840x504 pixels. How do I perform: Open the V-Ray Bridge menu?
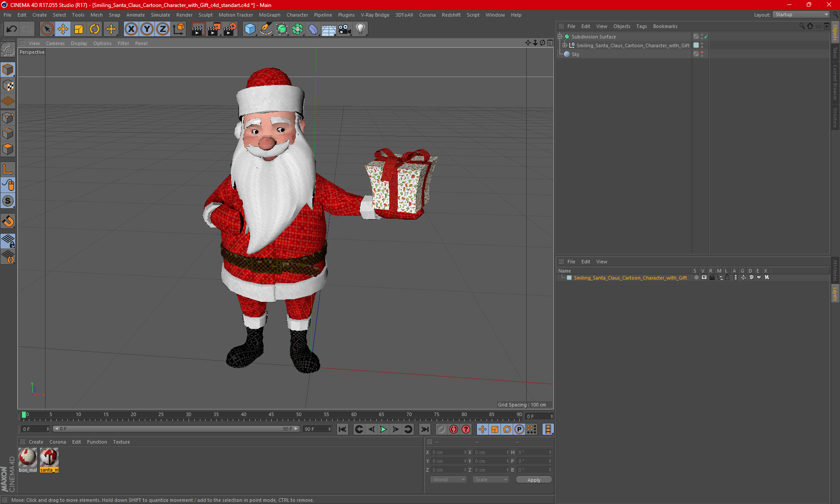coord(375,15)
